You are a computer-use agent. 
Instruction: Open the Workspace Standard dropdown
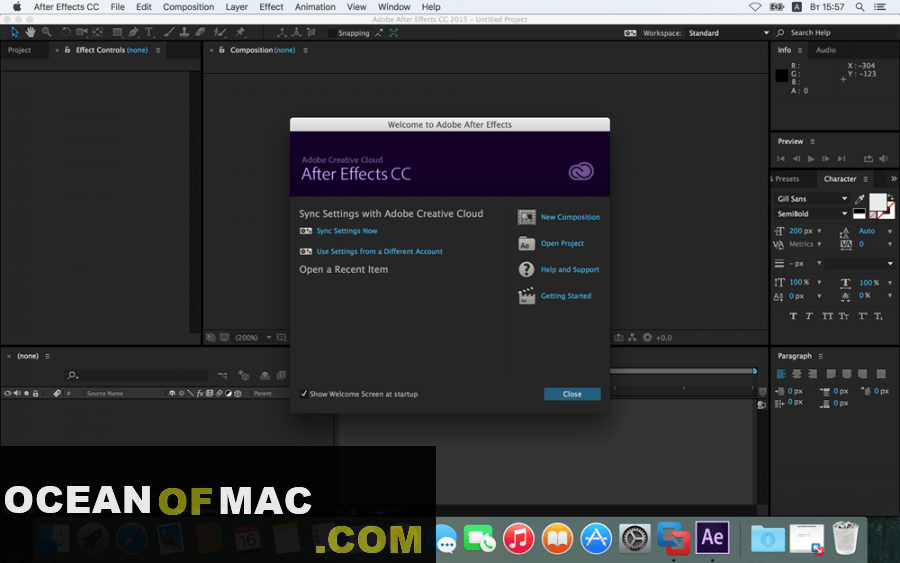point(728,33)
